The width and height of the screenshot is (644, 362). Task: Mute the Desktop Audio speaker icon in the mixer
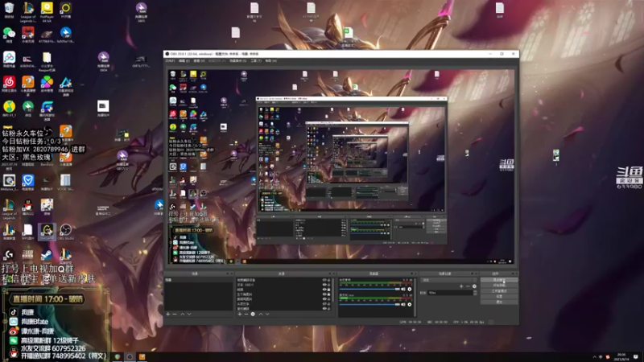pyautogui.click(x=403, y=289)
